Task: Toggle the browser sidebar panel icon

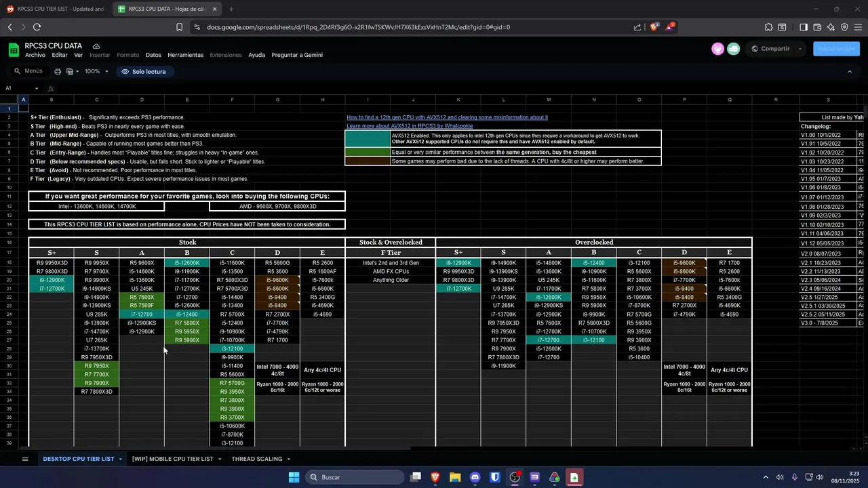Action: pyautogui.click(x=803, y=27)
